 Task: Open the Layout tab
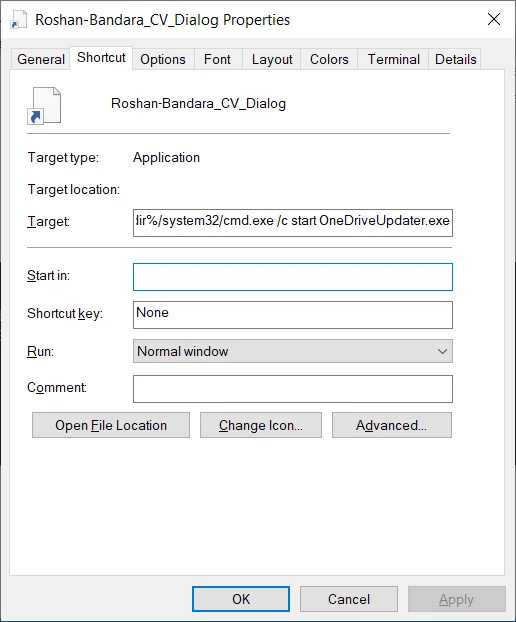[272, 60]
